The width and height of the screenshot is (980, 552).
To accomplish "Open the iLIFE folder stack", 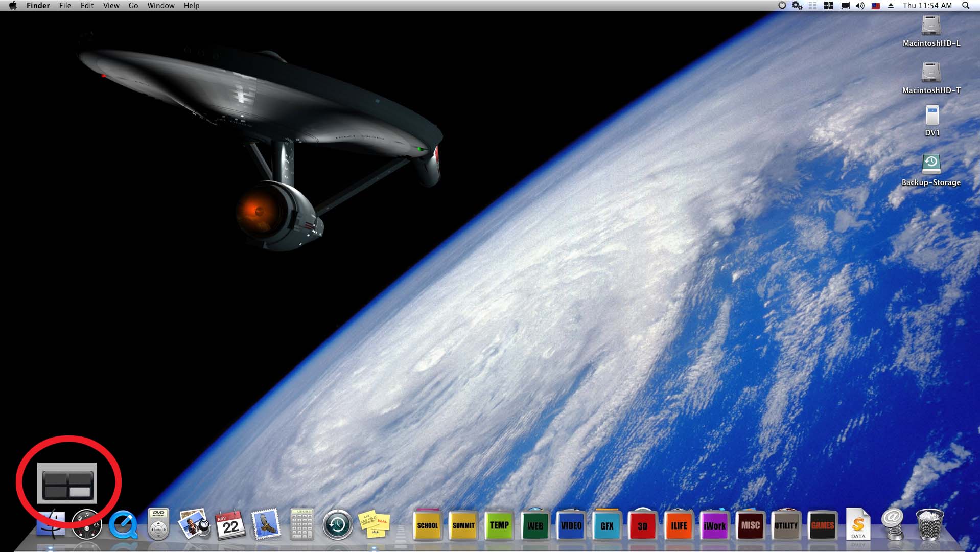I will coord(679,524).
